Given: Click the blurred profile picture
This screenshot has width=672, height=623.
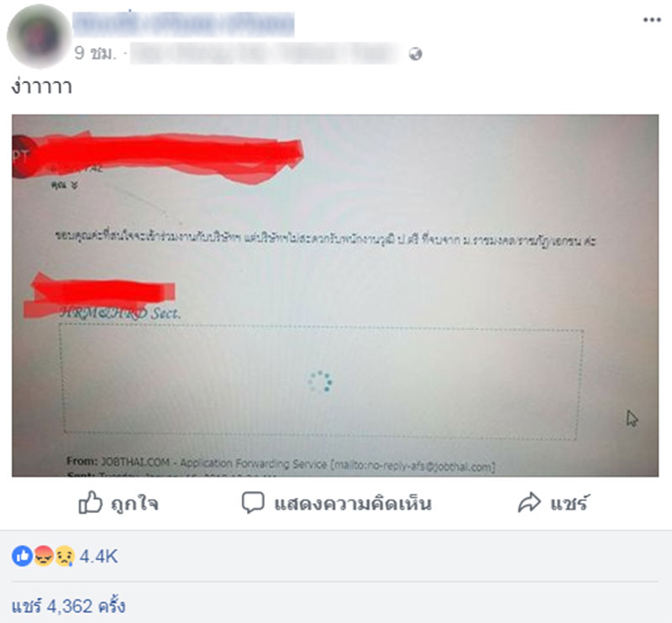Looking at the screenshot, I should pos(39,36).
